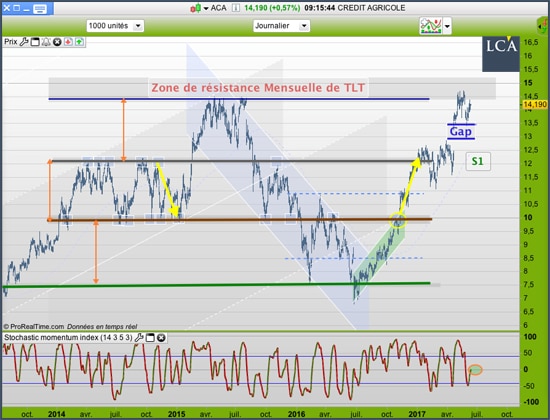The image size is (550, 420).
Task: Click the S1 support label box
Action: (x=478, y=161)
